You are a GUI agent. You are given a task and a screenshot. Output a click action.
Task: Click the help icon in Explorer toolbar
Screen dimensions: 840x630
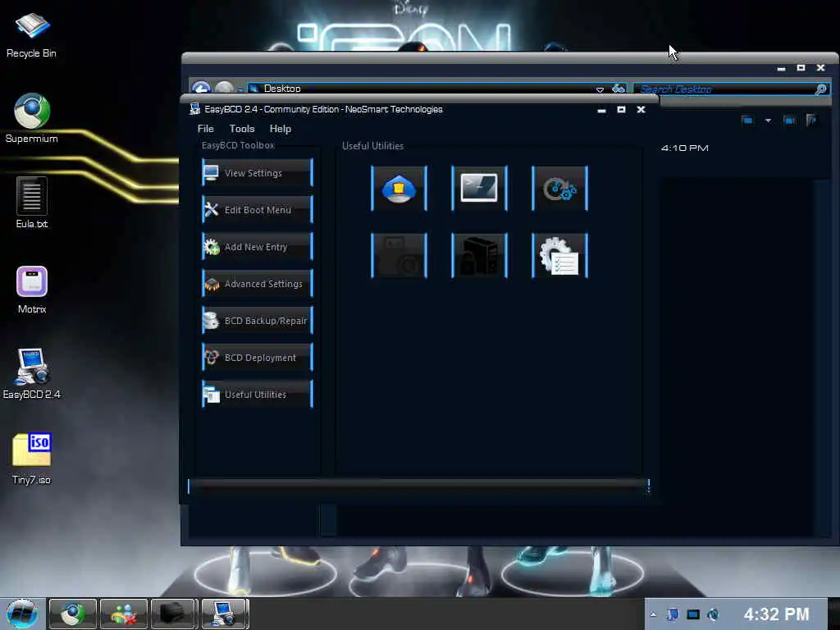tap(811, 120)
